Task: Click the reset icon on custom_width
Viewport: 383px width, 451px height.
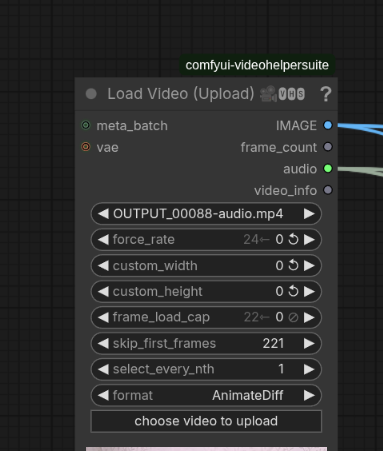Action: click(x=293, y=265)
